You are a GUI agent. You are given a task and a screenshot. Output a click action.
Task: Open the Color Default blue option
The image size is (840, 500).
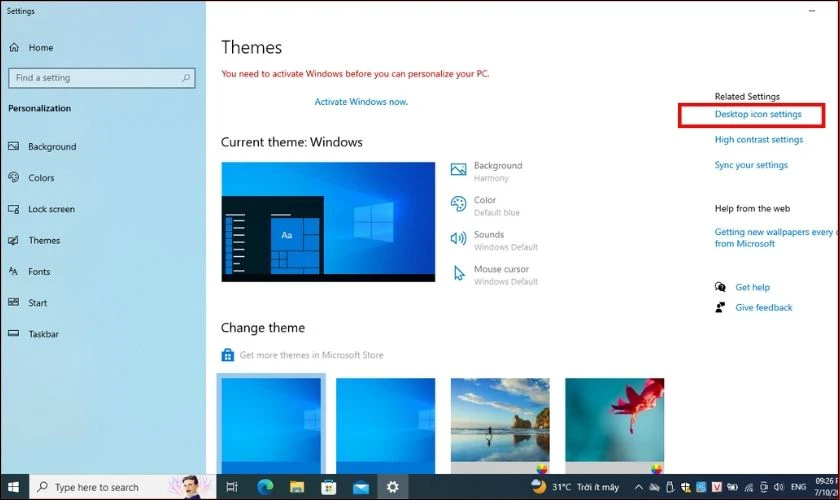click(485, 206)
